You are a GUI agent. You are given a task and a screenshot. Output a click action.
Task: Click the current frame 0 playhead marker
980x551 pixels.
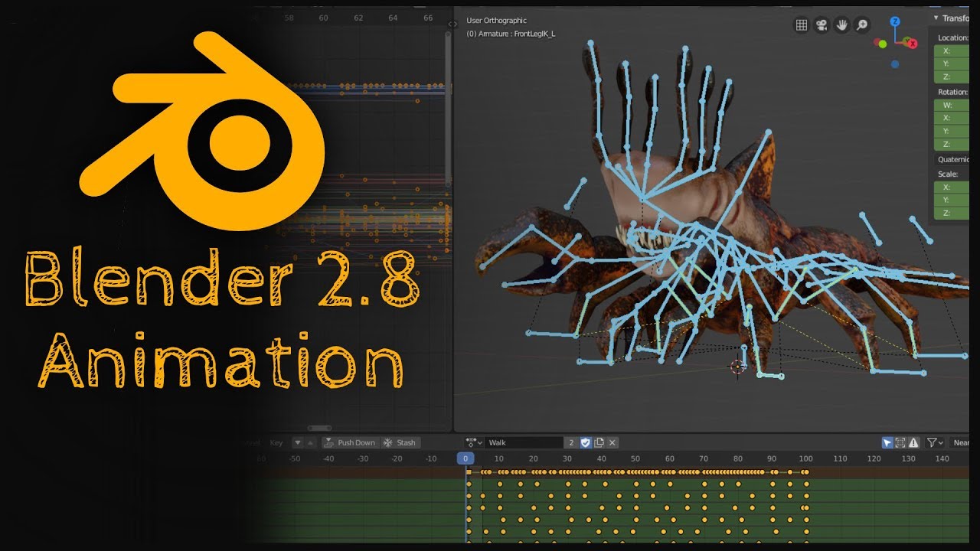pos(465,458)
